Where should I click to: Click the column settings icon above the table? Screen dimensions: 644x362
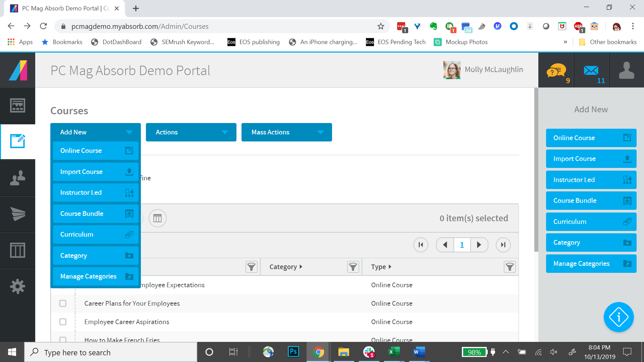pos(158,218)
